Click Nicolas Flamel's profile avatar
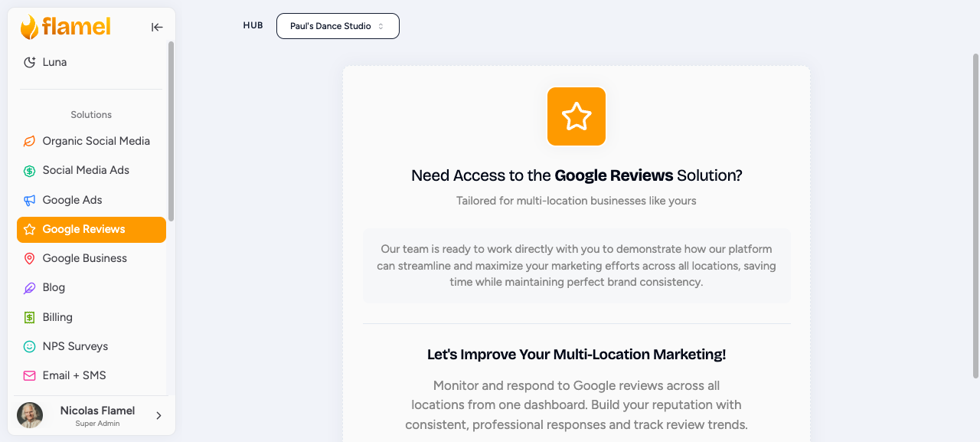This screenshot has height=442, width=980. (x=30, y=415)
